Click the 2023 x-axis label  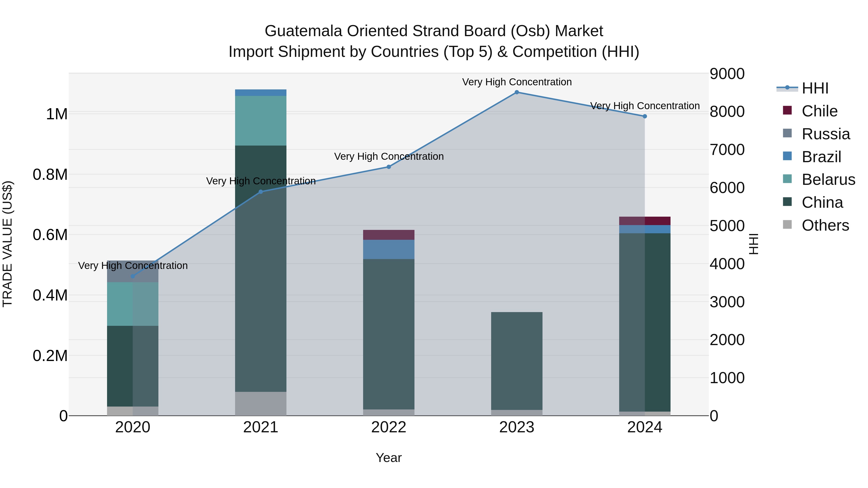point(517,427)
